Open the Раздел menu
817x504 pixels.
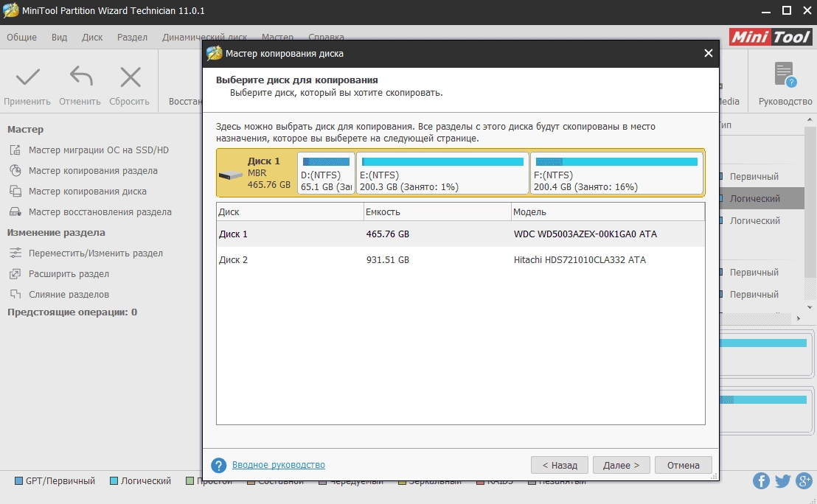pos(132,38)
